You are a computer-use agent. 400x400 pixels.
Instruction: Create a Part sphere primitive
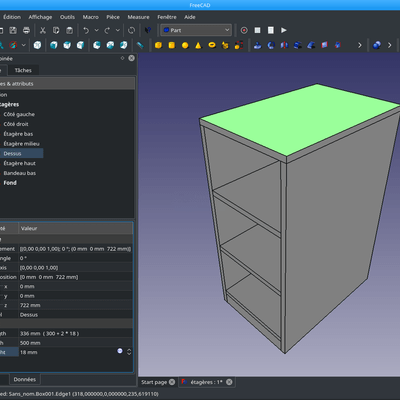click(185, 45)
